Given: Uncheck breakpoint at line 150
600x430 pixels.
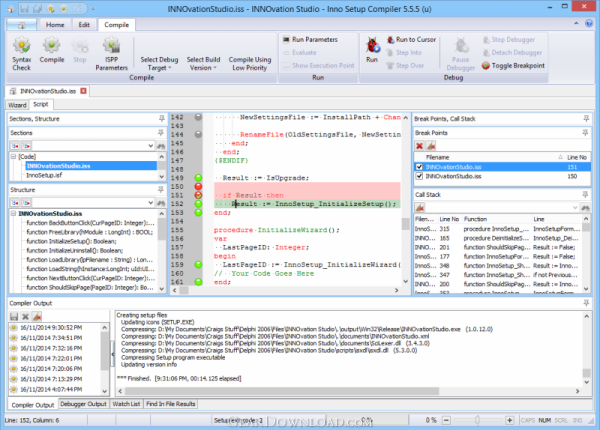Looking at the screenshot, I should point(419,176).
